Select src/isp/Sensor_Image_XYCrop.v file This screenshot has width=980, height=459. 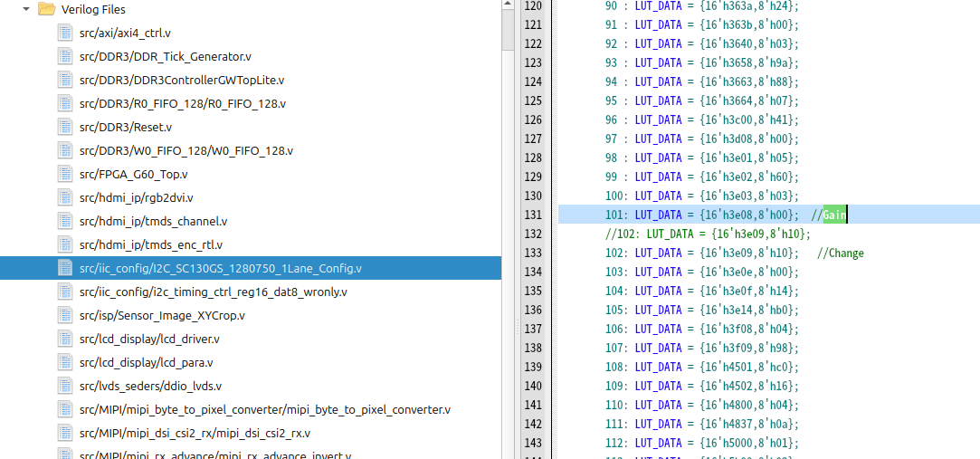point(162,315)
